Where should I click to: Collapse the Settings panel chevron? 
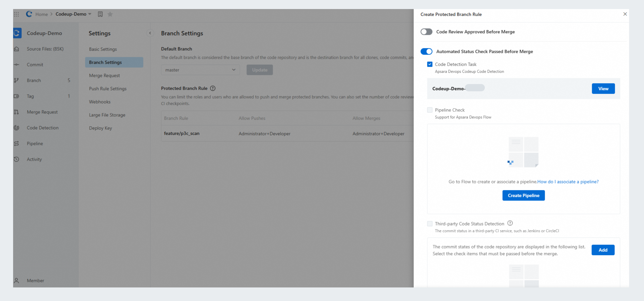tap(150, 33)
